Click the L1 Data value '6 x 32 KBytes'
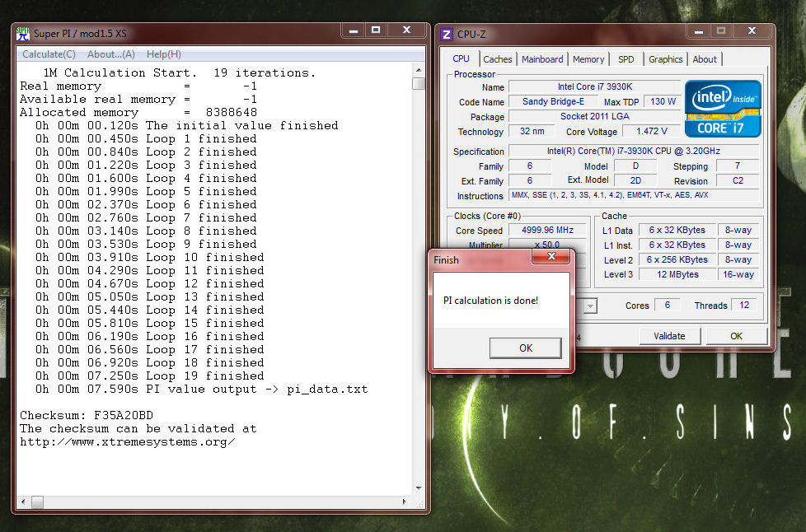 [x=677, y=231]
